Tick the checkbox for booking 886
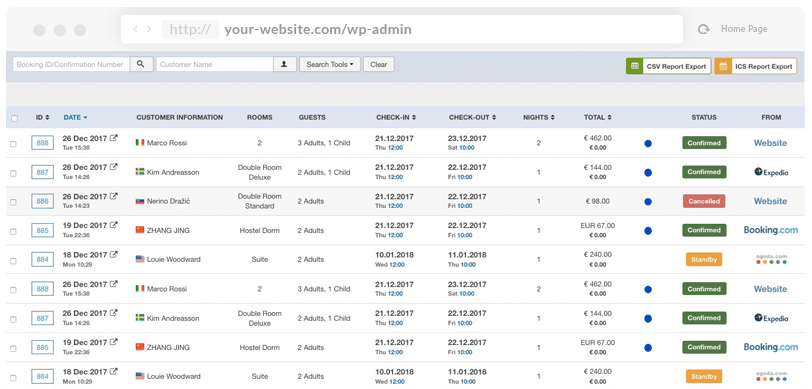Viewport: 812px width, 389px height. click(13, 202)
